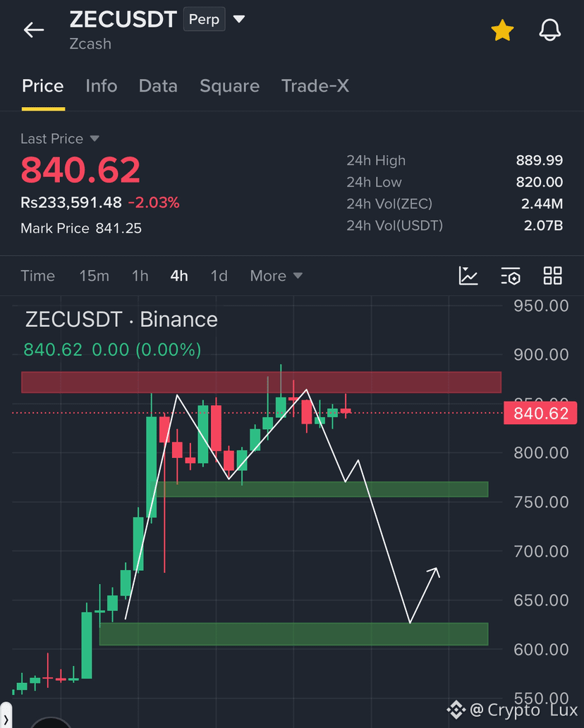The image size is (584, 728).
Task: Open chart indicator settings icon
Action: pos(511,276)
